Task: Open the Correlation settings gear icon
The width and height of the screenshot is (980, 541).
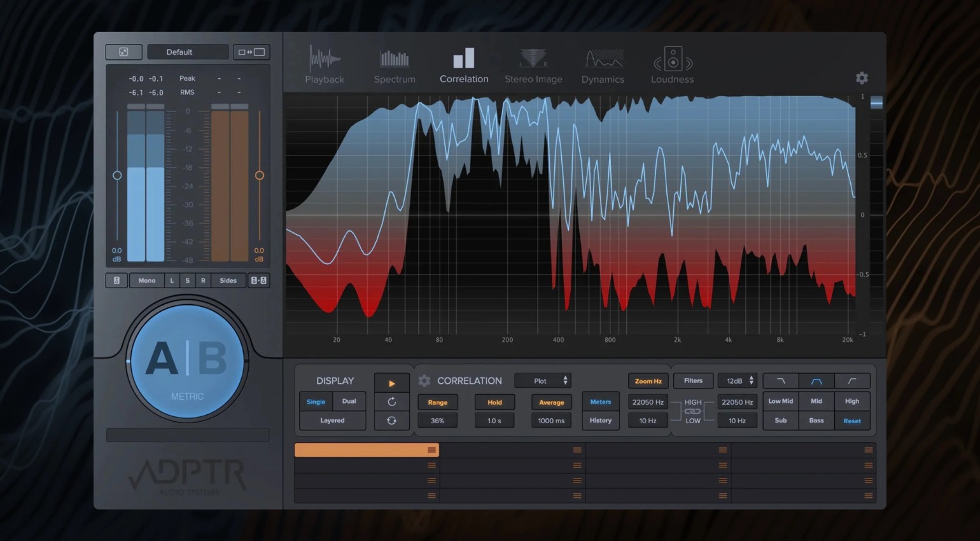Action: pos(424,381)
